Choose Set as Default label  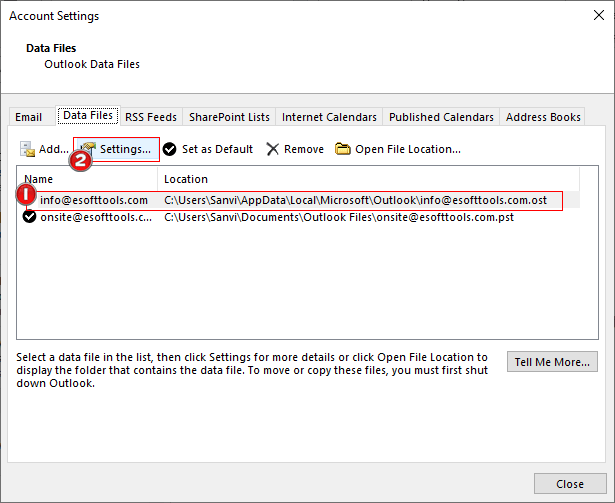click(x=217, y=149)
